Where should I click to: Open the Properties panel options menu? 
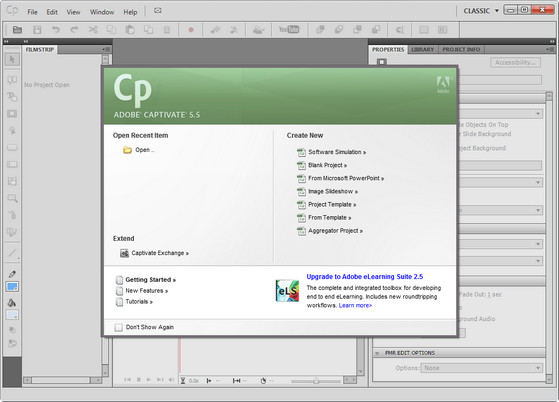point(550,49)
